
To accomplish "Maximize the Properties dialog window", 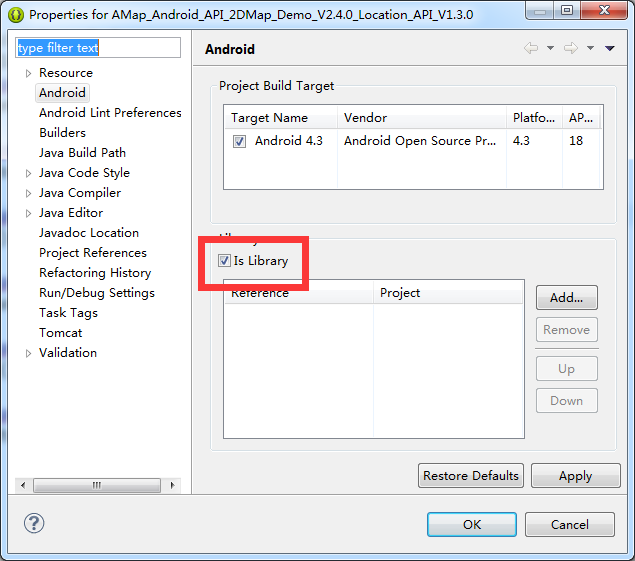I will [x=567, y=10].
